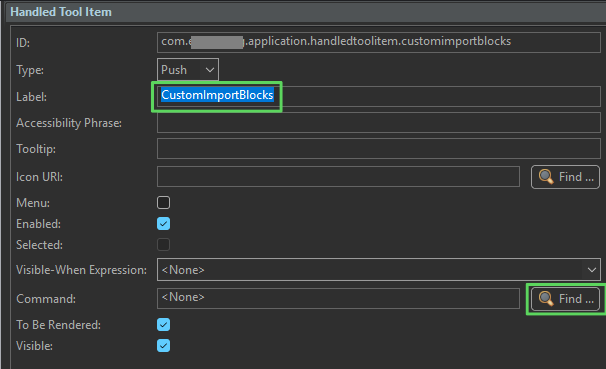Click magnifier icon on Icon URI Find button
This screenshot has height=369, width=606.
click(x=546, y=177)
